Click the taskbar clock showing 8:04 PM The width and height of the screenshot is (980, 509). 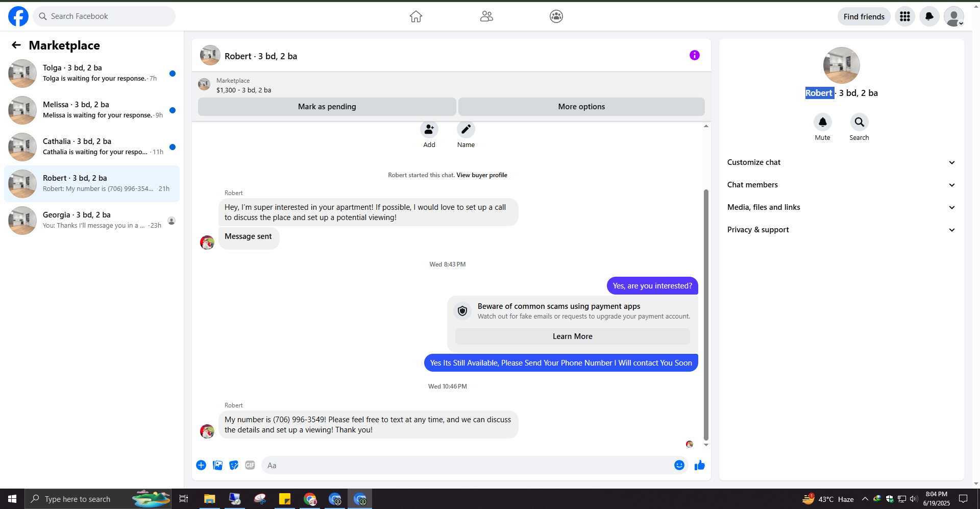click(937, 499)
